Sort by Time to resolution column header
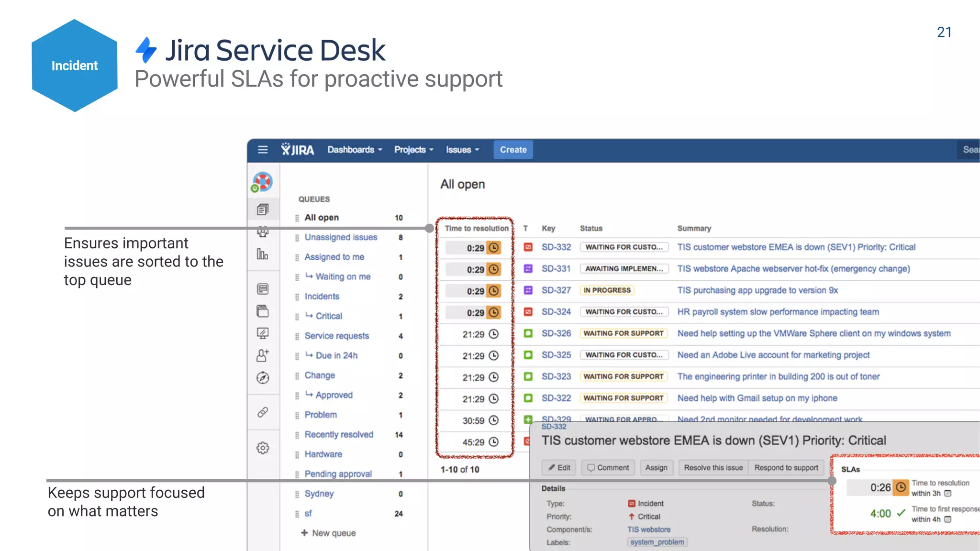The image size is (980, 551). (x=477, y=228)
